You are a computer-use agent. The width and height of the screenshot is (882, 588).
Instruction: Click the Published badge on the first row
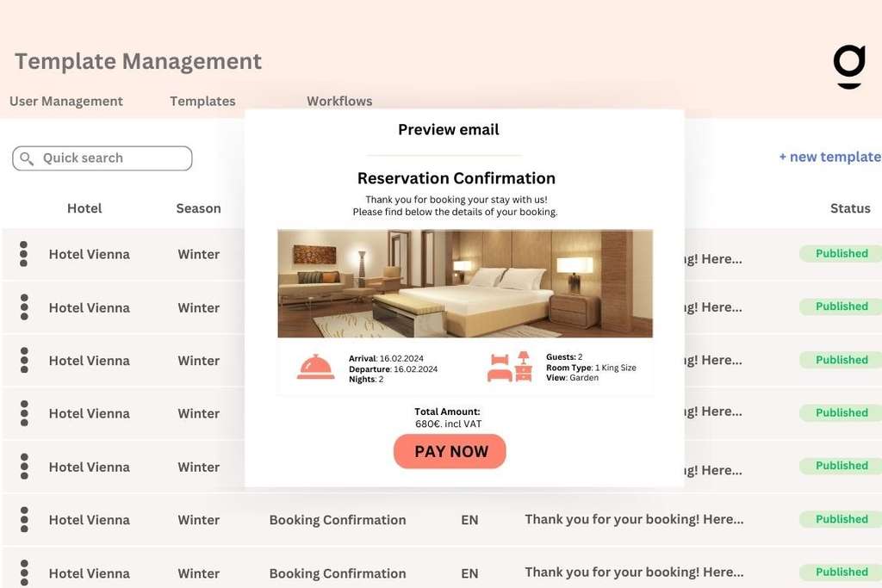coord(839,253)
